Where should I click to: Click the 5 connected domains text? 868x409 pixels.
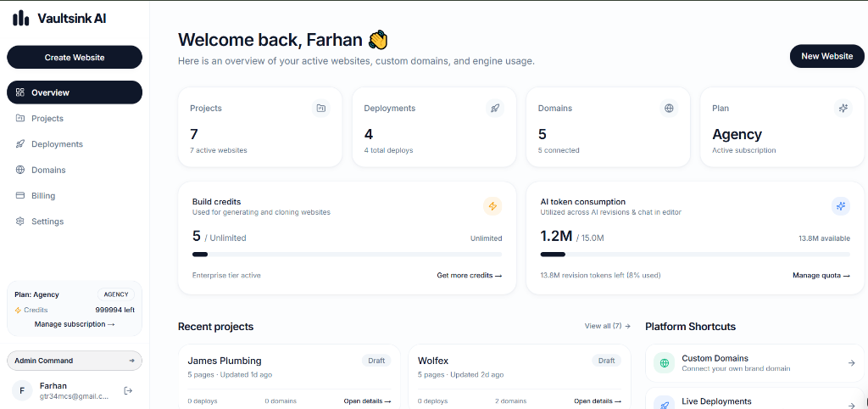click(x=559, y=150)
